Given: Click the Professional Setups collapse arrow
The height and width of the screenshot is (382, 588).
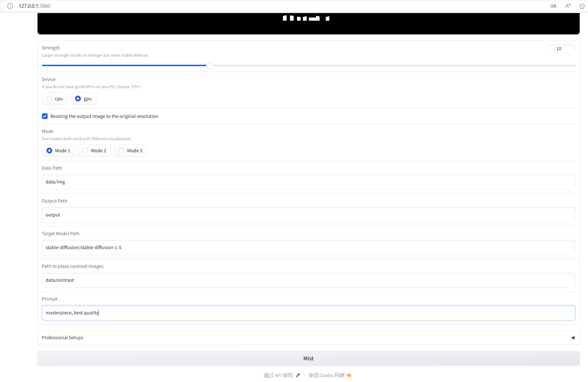Looking at the screenshot, I should pyautogui.click(x=573, y=338).
